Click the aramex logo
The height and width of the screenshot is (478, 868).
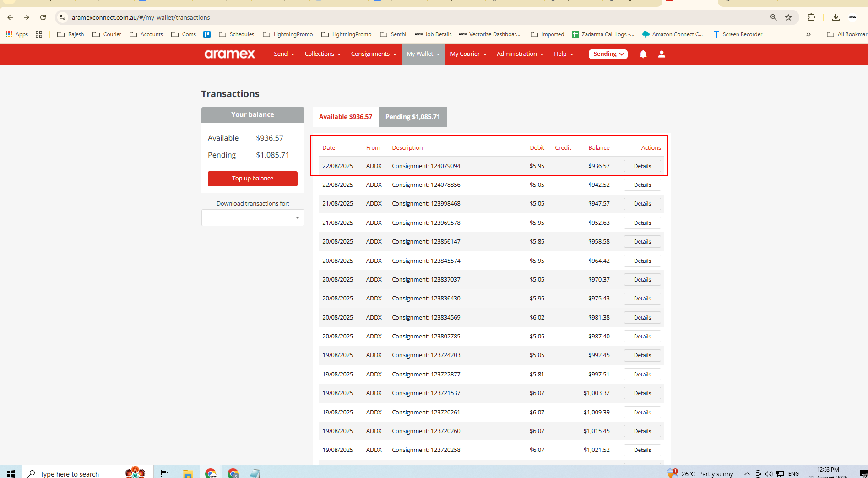[230, 54]
